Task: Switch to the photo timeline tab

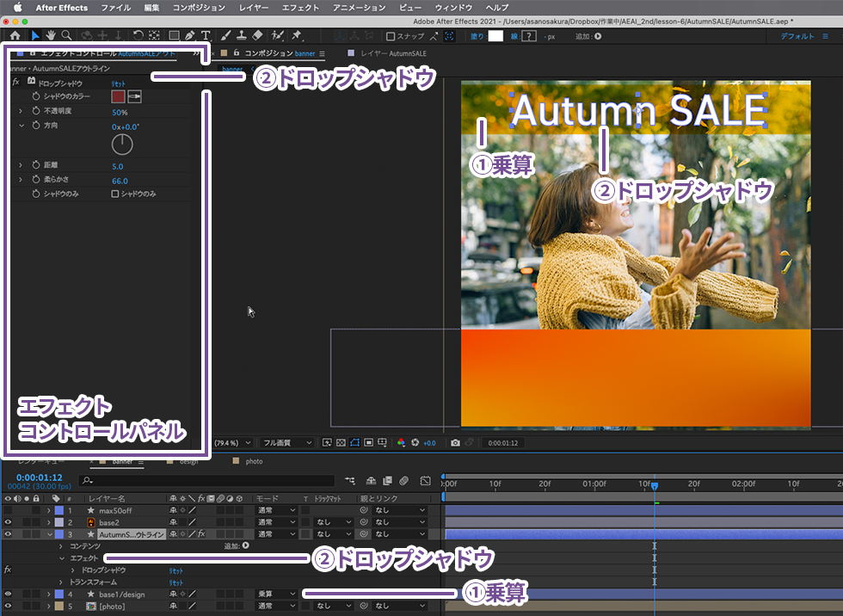Action: [255, 461]
